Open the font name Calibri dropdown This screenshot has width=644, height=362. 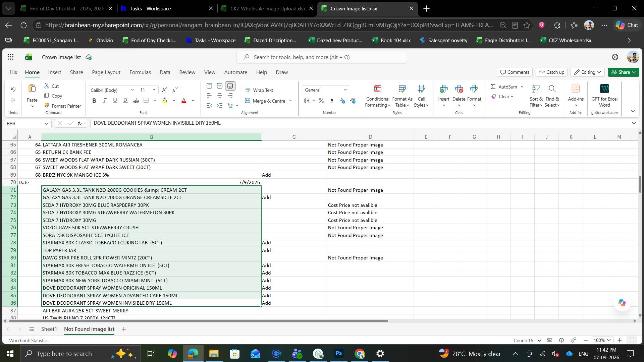(x=112, y=90)
